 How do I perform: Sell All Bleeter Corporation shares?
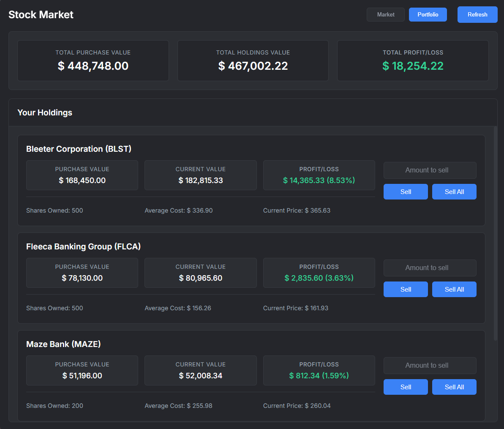click(454, 191)
